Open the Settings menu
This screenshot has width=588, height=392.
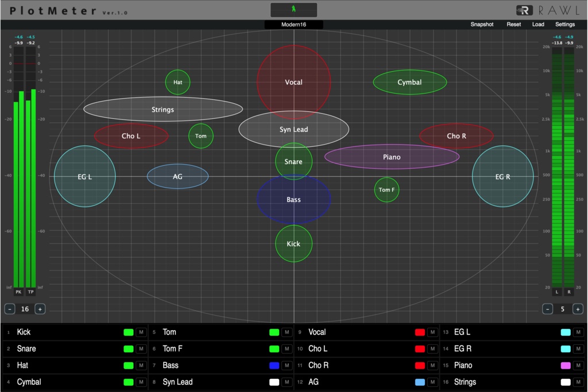(x=565, y=24)
